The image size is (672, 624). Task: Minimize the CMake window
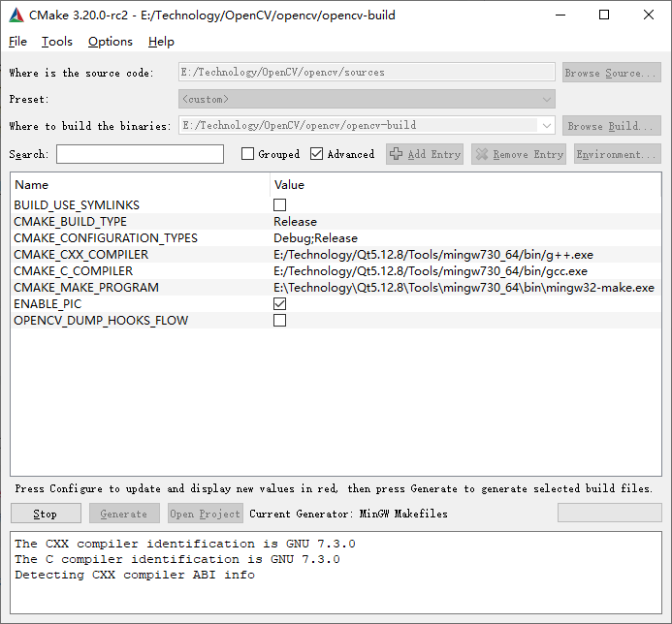[560, 15]
